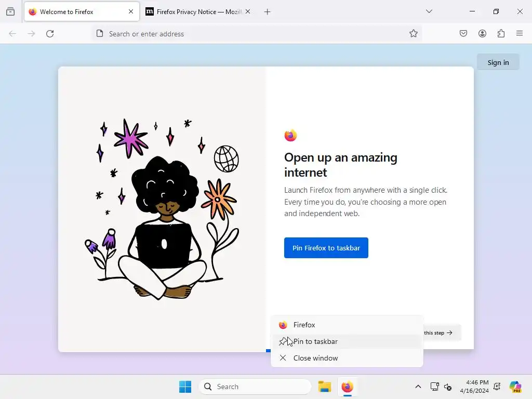Screen dimensions: 532x399
Task: Bookmark this page with the star
Action: click(x=413, y=34)
